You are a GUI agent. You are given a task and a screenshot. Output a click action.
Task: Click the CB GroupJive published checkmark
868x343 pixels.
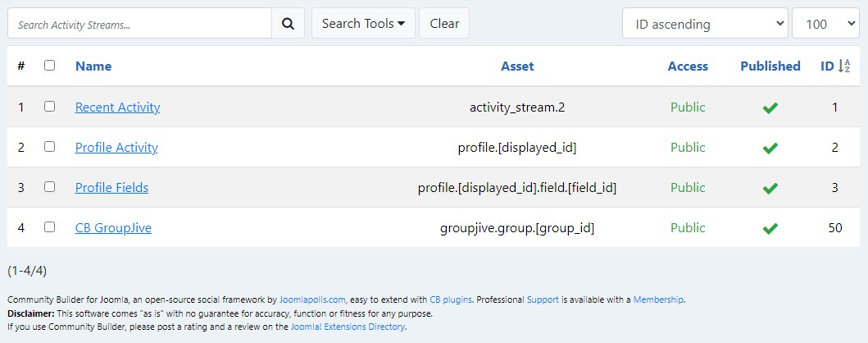pyautogui.click(x=770, y=228)
